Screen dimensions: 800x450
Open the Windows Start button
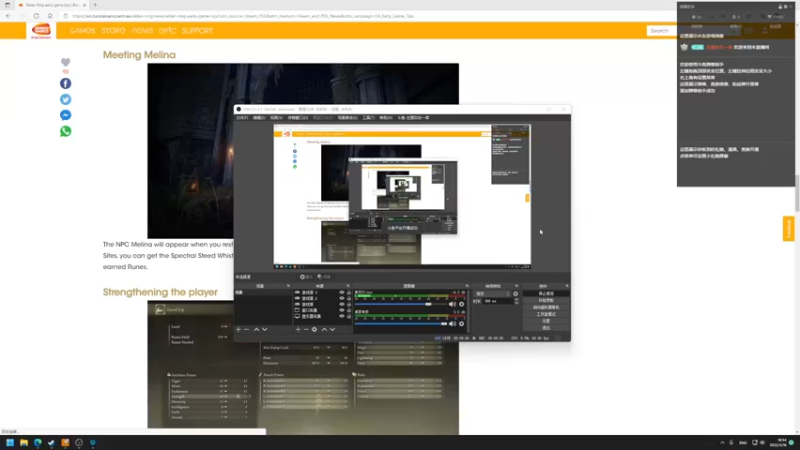click(x=10, y=443)
